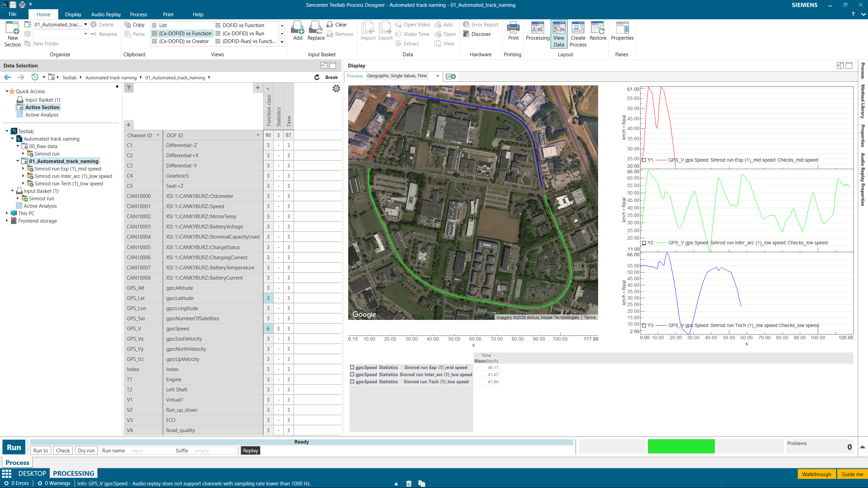Open the Display menu
This screenshot has height=488, width=868.
[x=73, y=14]
